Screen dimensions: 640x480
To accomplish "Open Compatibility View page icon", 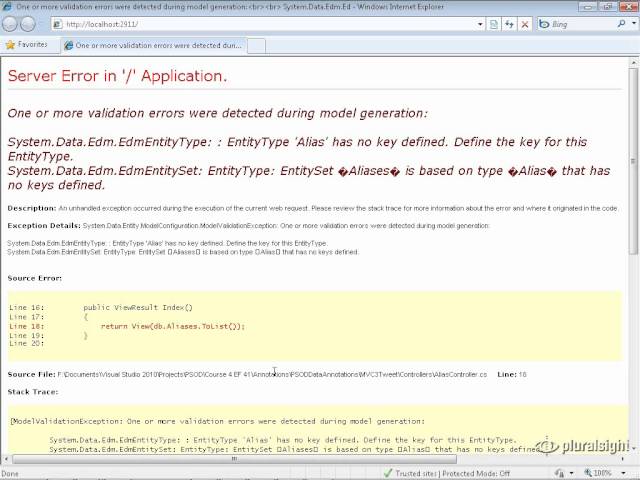I will tap(493, 24).
